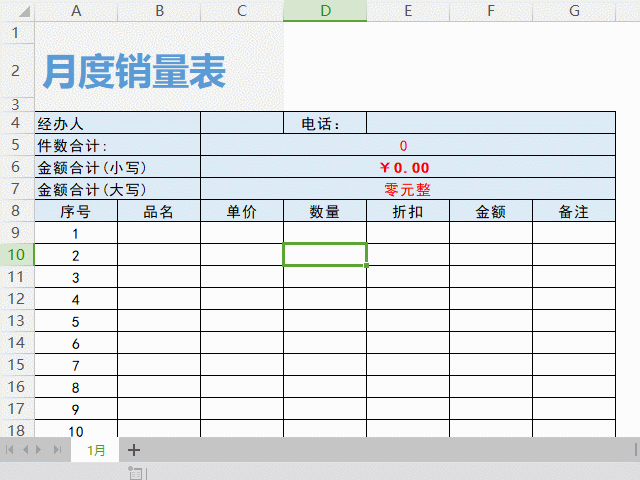This screenshot has width=640, height=480.
Task: Select row 8 header
Action: point(16,211)
